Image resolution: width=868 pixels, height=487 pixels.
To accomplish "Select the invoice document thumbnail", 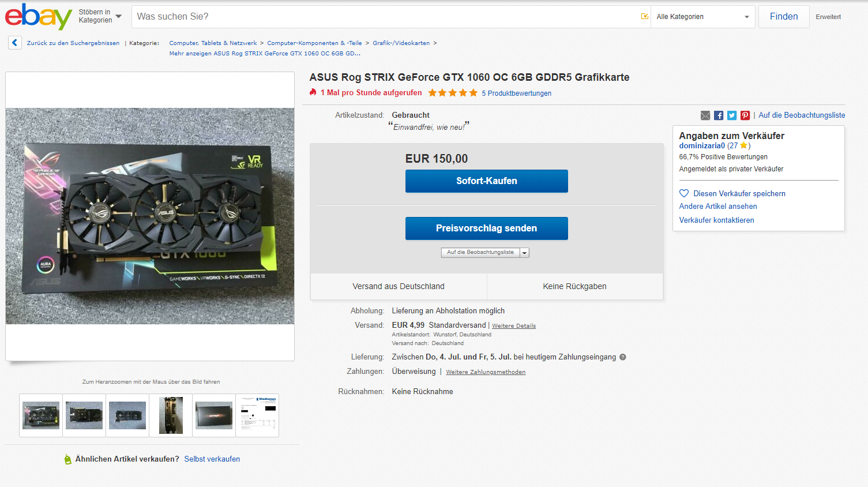I will pyautogui.click(x=257, y=415).
